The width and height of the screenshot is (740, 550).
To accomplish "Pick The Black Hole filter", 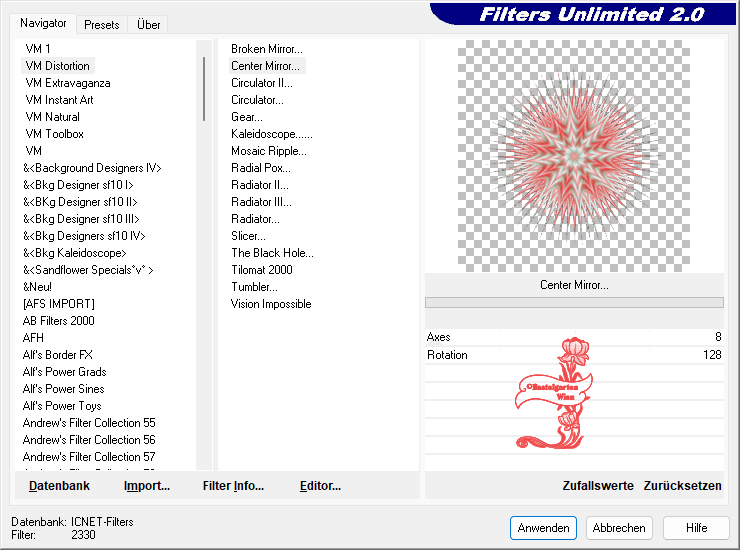I will tap(272, 253).
